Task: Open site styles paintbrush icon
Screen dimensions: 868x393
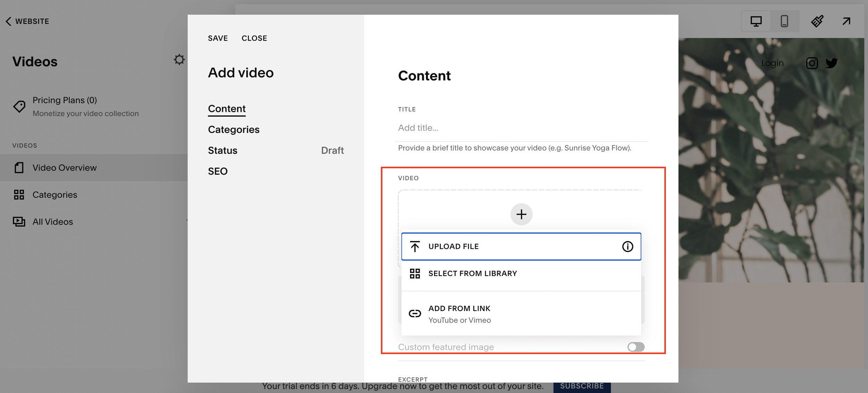Action: coord(817,22)
